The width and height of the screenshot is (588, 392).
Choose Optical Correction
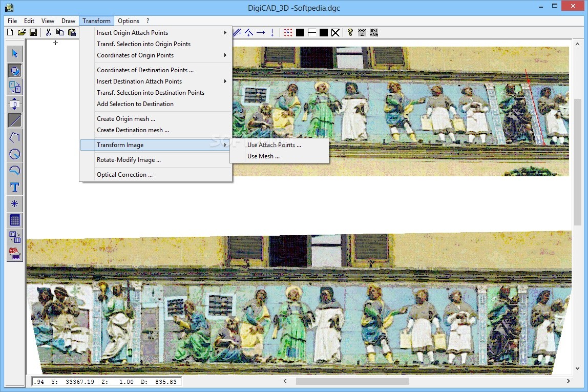coord(156,175)
